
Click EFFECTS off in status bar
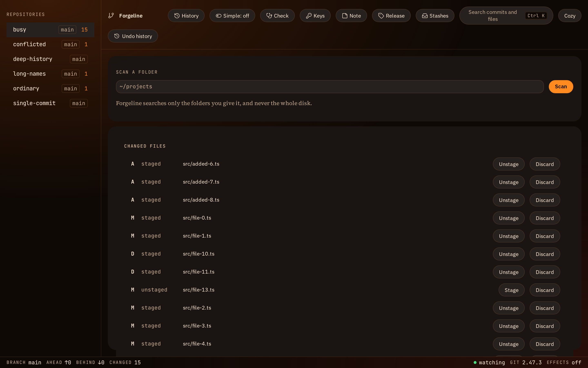pyautogui.click(x=564, y=362)
